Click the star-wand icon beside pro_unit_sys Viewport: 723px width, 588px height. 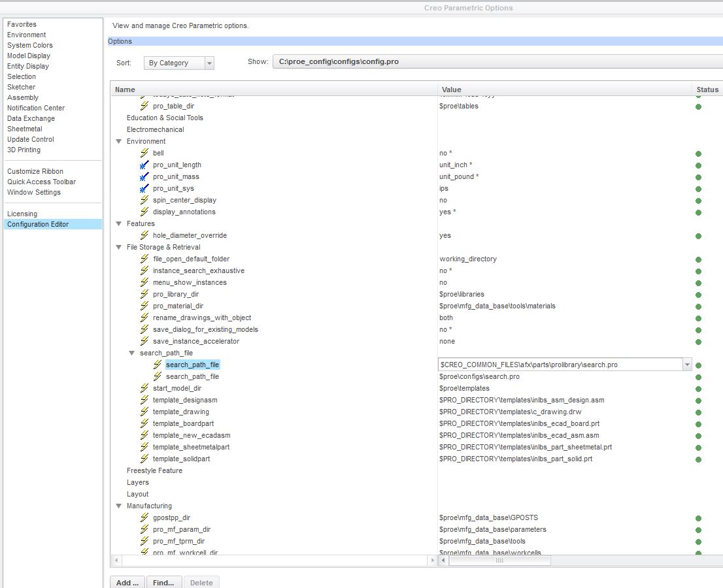pyautogui.click(x=144, y=188)
